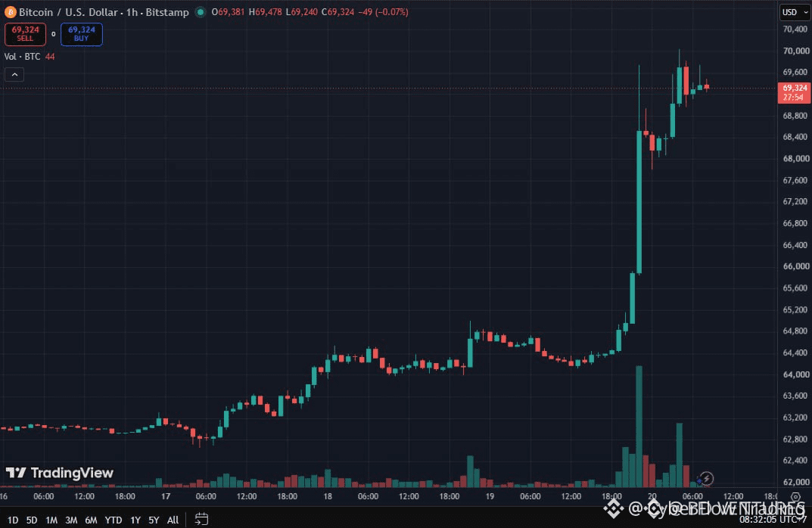Click the 63,200 price axis label
The image size is (812, 528).
coord(795,418)
